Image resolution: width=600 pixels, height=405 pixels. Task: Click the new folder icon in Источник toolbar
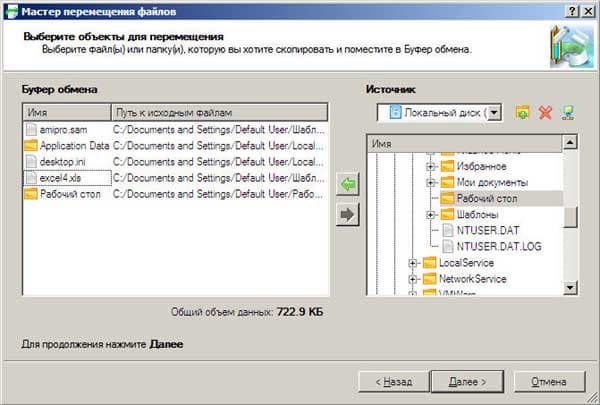(x=522, y=113)
